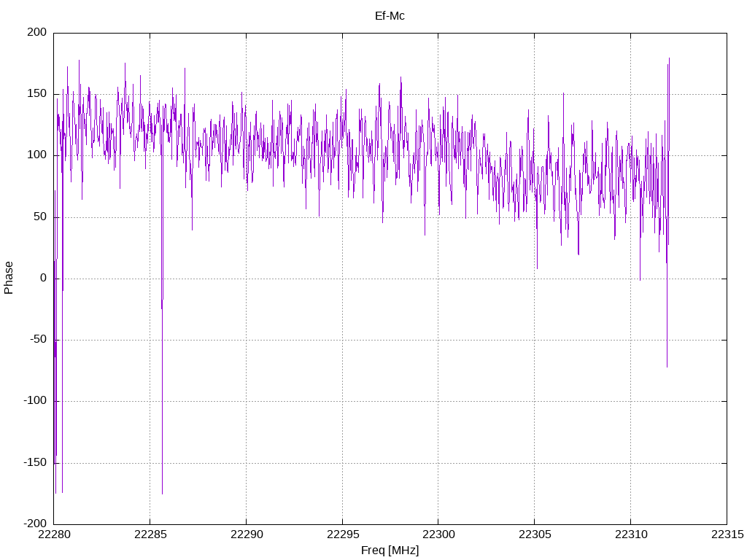747x560 pixels.
Task: Click the Phase y-axis label
Action: tap(9, 278)
